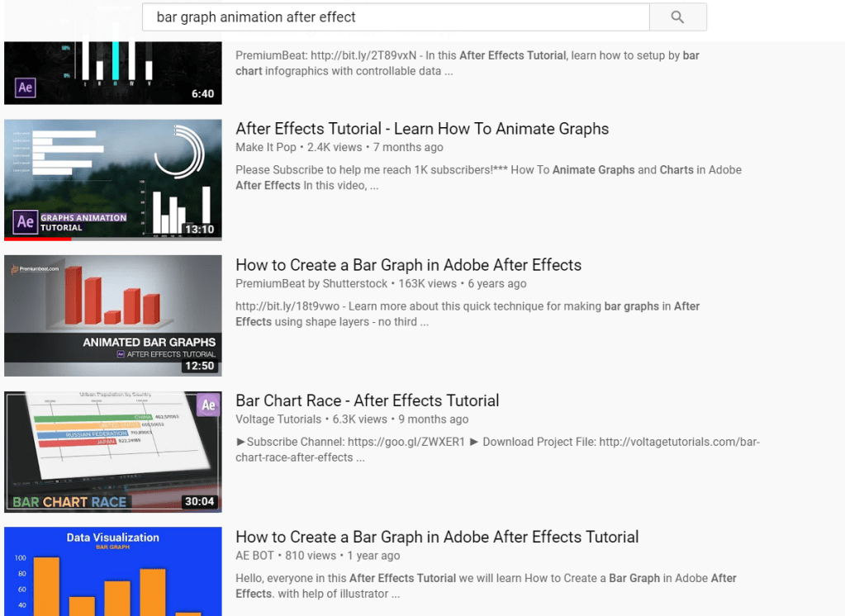Viewport: 845px width, 616px height.
Task: Click the 30:04 duration badge
Action: click(199, 501)
